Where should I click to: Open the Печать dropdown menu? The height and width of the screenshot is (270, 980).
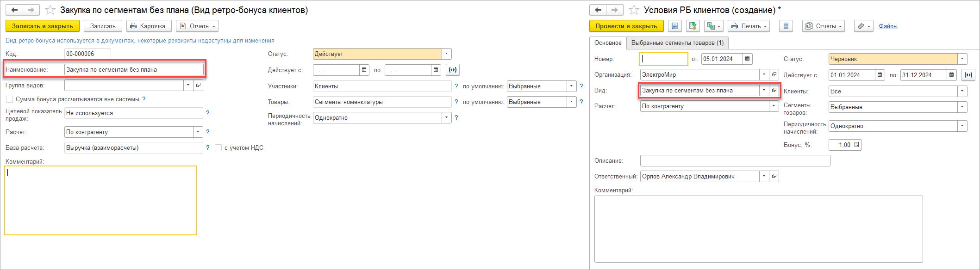pyautogui.click(x=749, y=26)
